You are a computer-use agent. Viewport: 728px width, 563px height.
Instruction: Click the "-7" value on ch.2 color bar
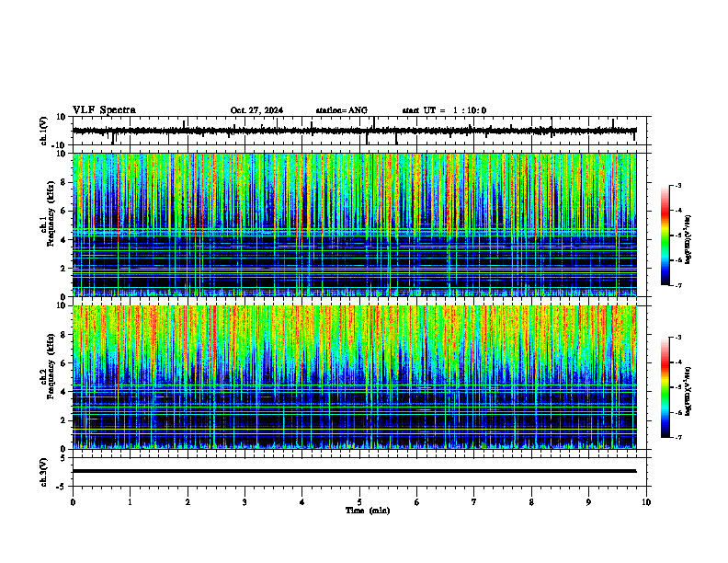pyautogui.click(x=678, y=437)
